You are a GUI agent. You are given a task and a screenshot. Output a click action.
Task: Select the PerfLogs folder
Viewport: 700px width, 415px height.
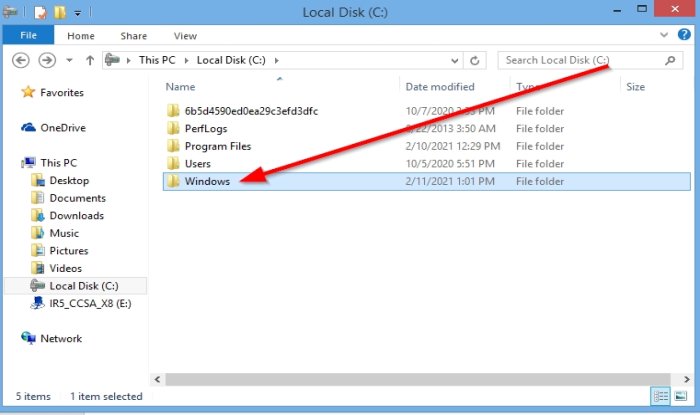(x=206, y=129)
